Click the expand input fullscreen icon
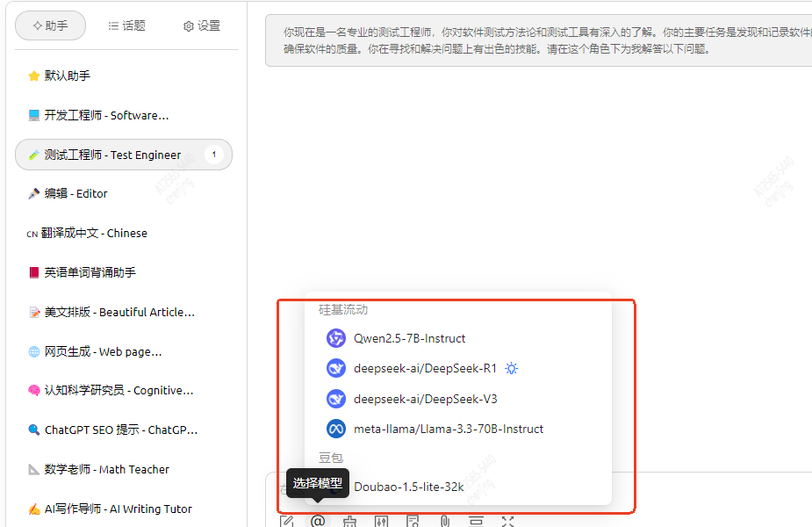812x527 pixels. 507,521
